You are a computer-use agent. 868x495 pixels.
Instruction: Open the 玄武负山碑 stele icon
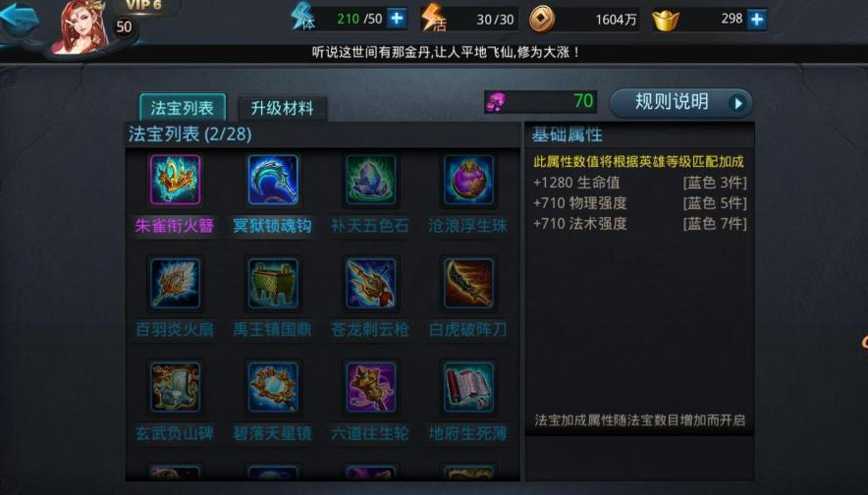click(176, 387)
